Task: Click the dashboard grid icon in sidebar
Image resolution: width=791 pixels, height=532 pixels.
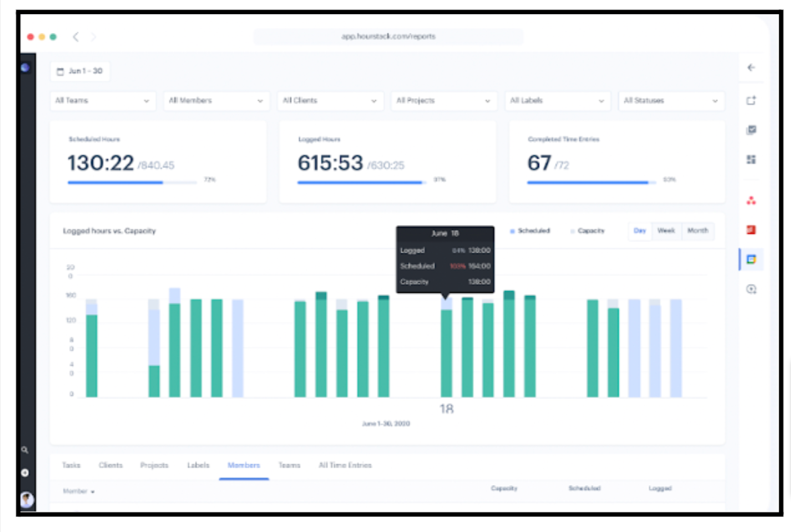Action: pos(751,159)
